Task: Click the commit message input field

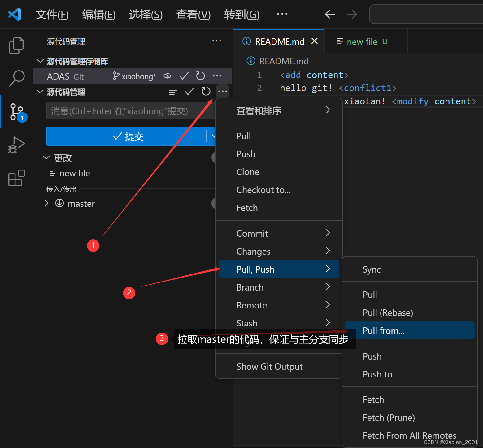Action: tap(131, 111)
